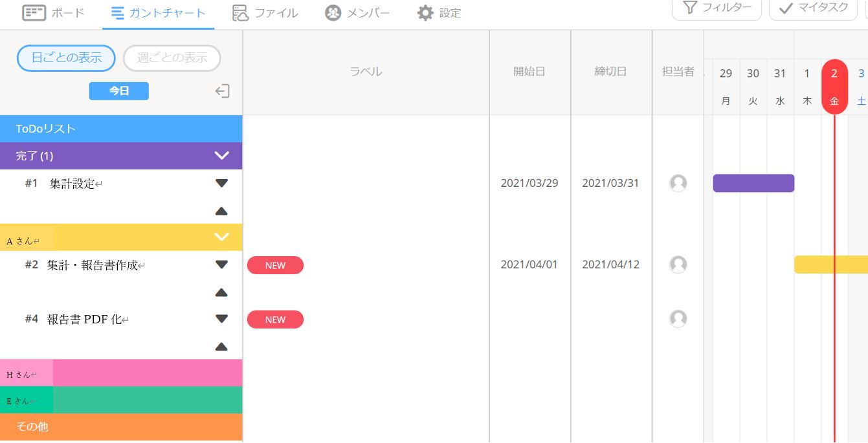Viewport: 868px width, 443px height.
Task: Click the 31 水 date column header
Action: click(x=780, y=87)
